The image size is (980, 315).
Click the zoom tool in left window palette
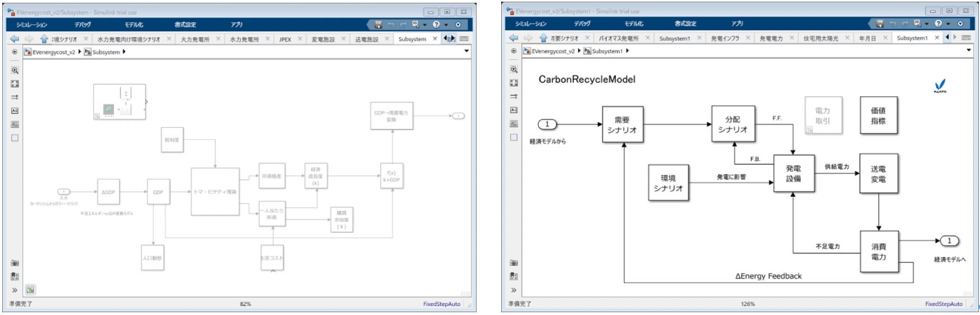[x=15, y=70]
